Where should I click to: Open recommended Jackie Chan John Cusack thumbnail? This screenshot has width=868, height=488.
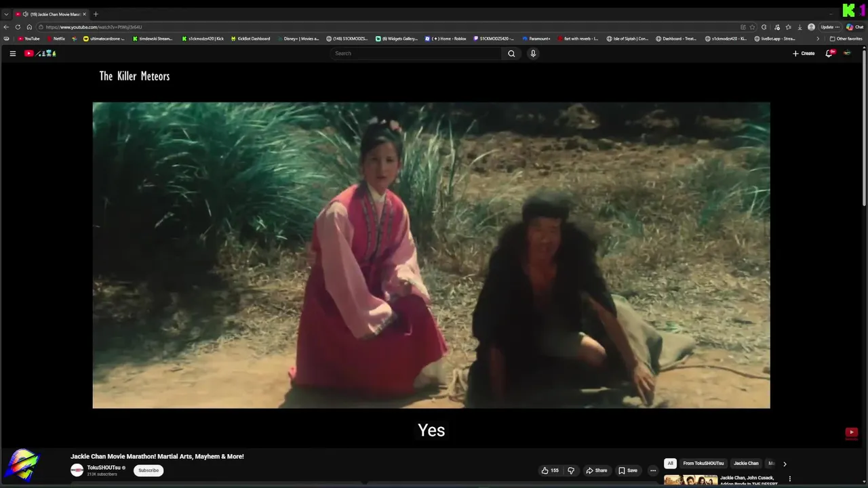(690, 480)
